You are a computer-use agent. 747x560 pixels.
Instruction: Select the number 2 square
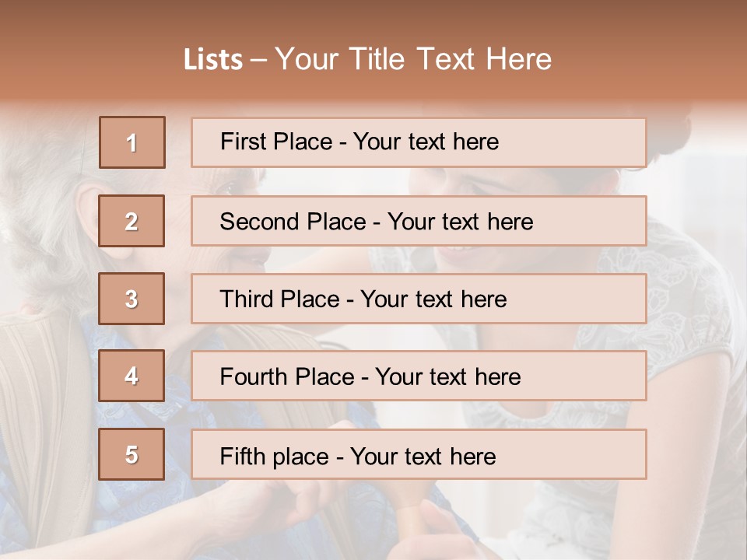tap(132, 221)
